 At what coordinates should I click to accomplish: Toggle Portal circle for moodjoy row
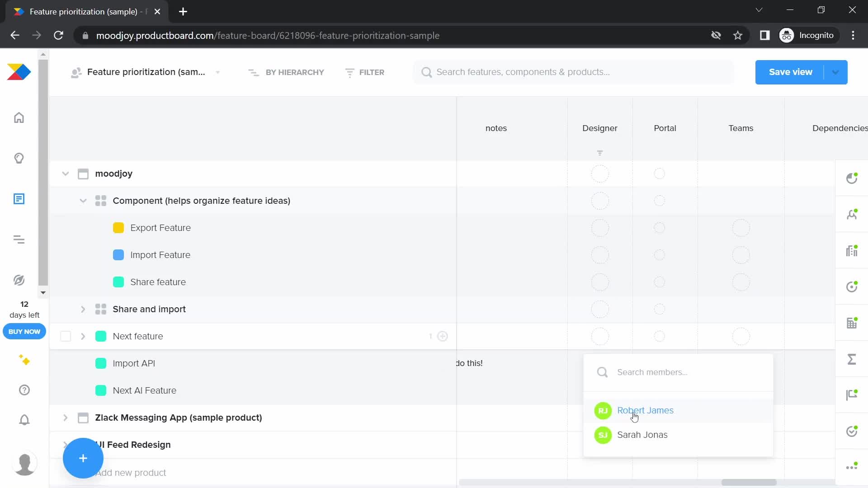point(660,174)
